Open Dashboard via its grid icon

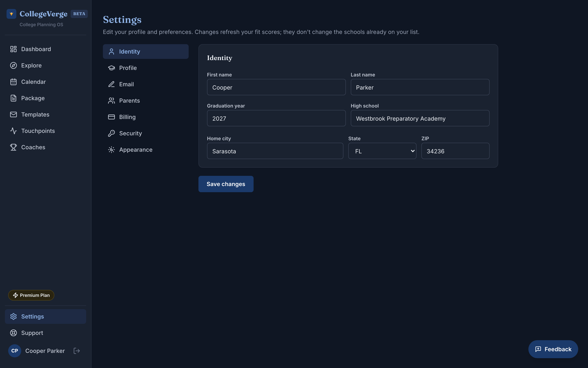pos(13,49)
